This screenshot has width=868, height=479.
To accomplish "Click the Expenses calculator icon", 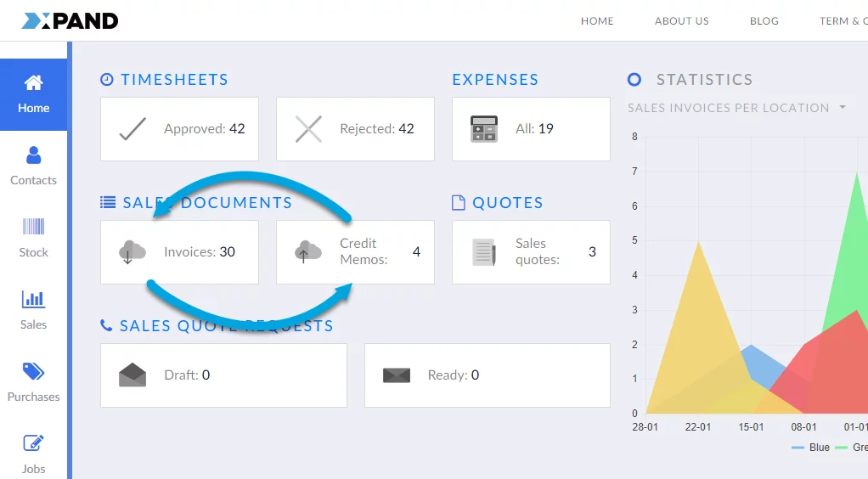I will point(484,129).
